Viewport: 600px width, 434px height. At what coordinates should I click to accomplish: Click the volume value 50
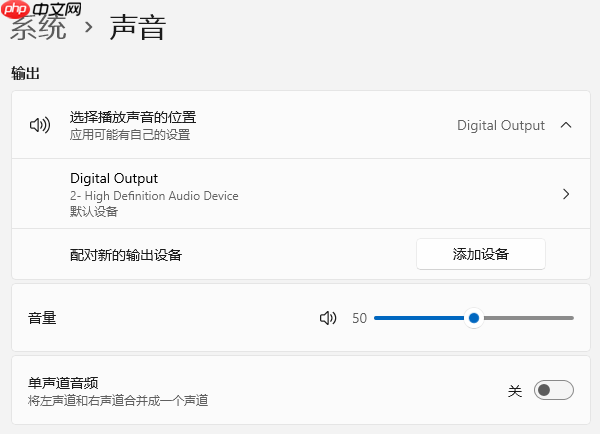(x=359, y=318)
